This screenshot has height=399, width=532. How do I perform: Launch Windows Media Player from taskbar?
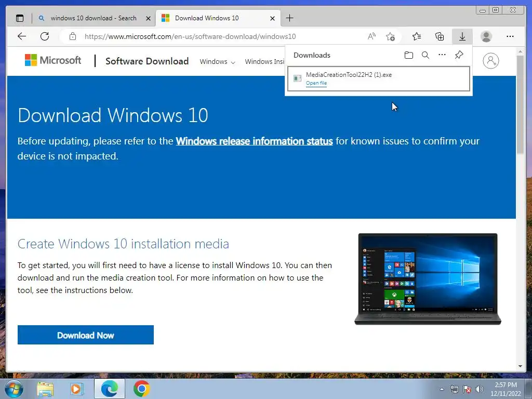pyautogui.click(x=77, y=389)
